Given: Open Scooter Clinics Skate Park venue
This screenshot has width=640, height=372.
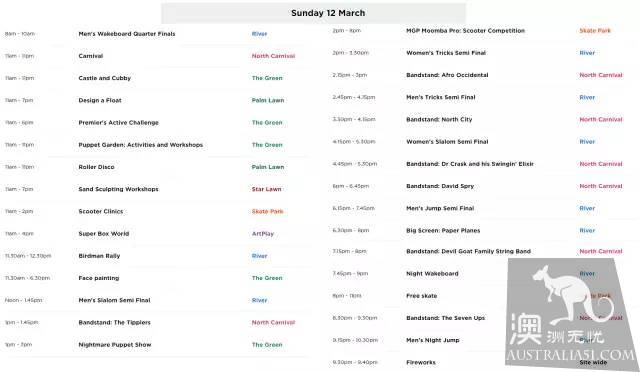Looking at the screenshot, I should [267, 212].
